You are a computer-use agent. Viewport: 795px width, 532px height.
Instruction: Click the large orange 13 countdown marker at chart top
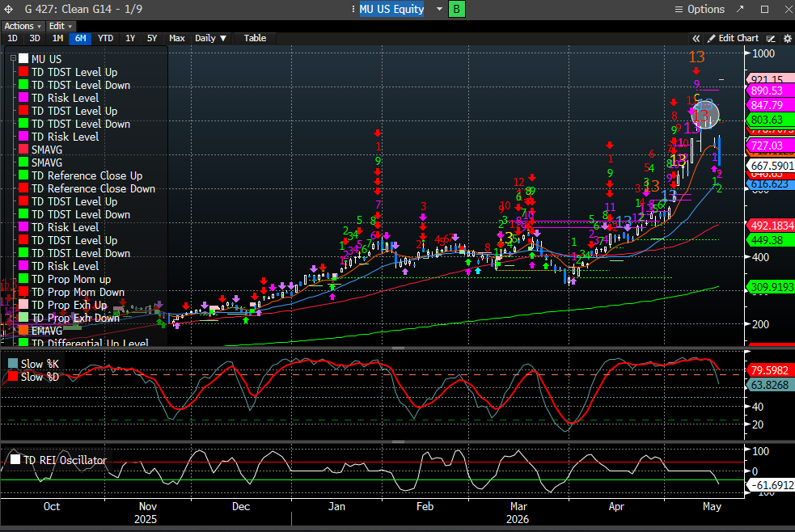[x=696, y=57]
